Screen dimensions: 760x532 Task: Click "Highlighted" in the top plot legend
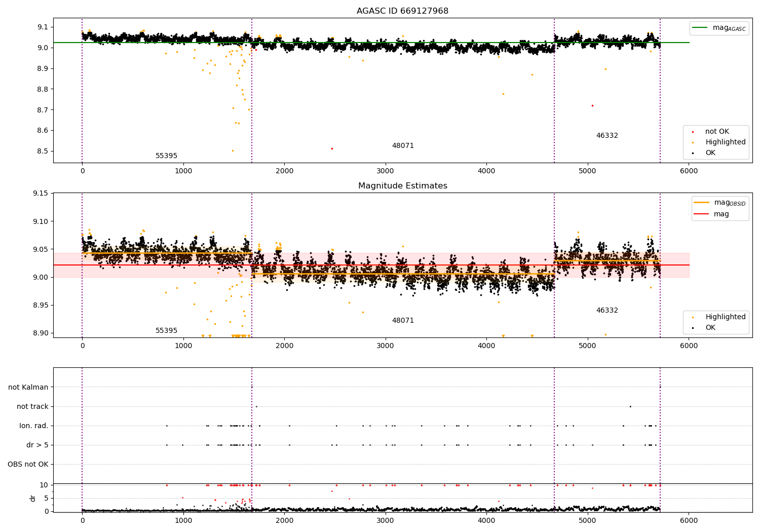[726, 142]
